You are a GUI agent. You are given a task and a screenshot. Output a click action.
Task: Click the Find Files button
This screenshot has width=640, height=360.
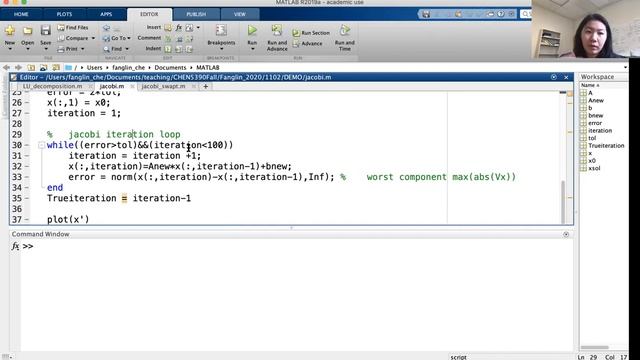[73, 28]
